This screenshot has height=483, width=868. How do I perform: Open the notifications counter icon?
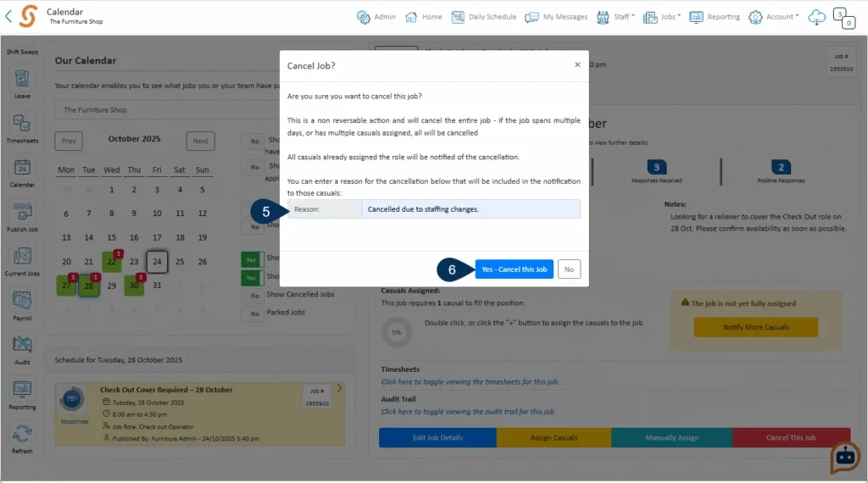pyautogui.click(x=844, y=18)
